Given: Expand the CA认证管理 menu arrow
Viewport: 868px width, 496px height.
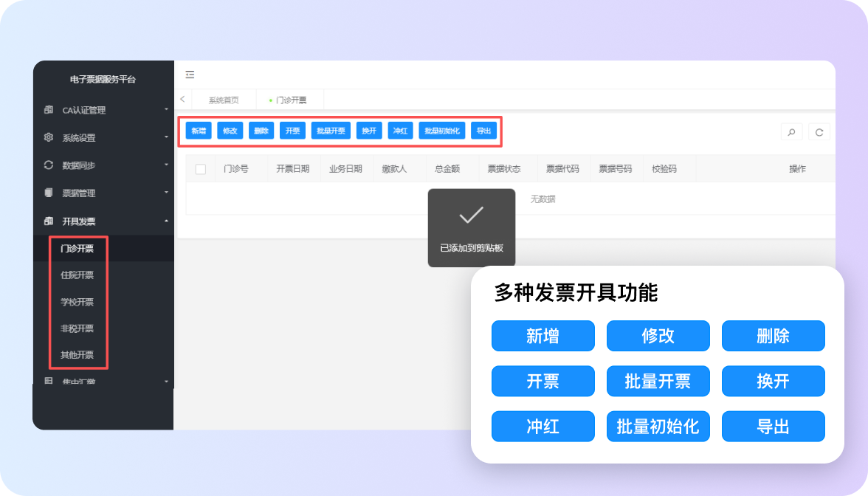Looking at the screenshot, I should (x=166, y=109).
